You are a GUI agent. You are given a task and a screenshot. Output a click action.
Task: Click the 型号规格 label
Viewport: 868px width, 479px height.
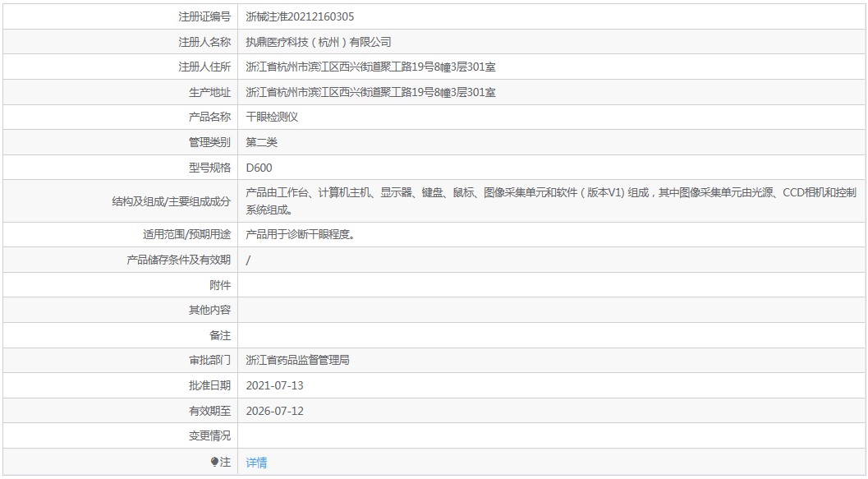coord(209,168)
